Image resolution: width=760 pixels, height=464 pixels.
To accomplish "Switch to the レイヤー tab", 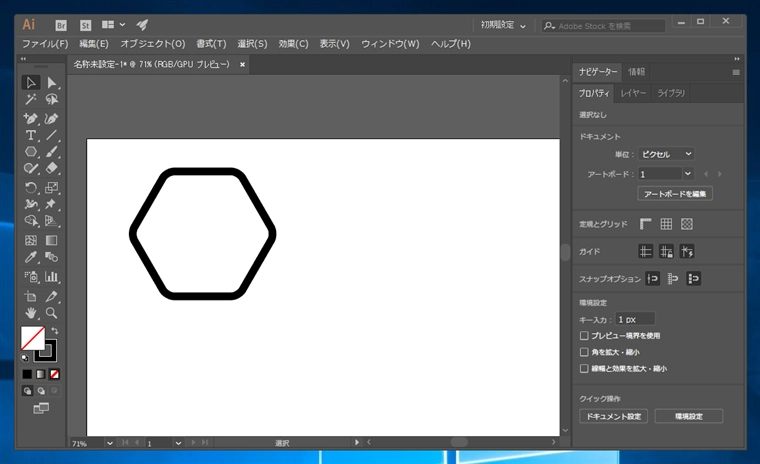I will [633, 93].
